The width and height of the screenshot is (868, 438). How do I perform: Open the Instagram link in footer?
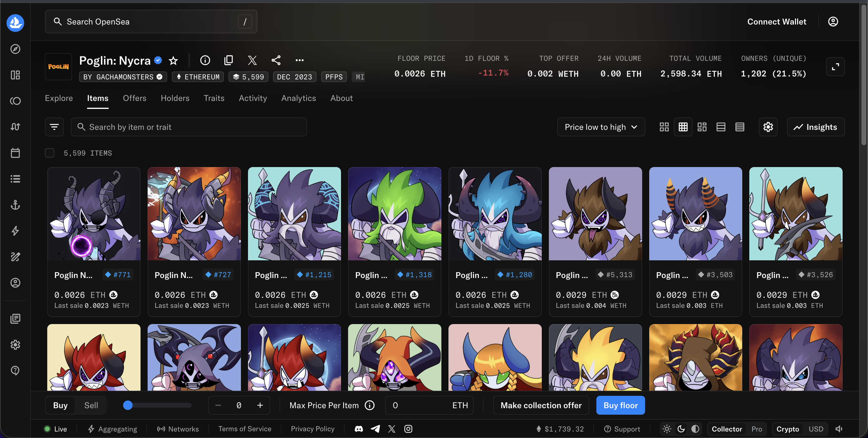pyautogui.click(x=408, y=429)
